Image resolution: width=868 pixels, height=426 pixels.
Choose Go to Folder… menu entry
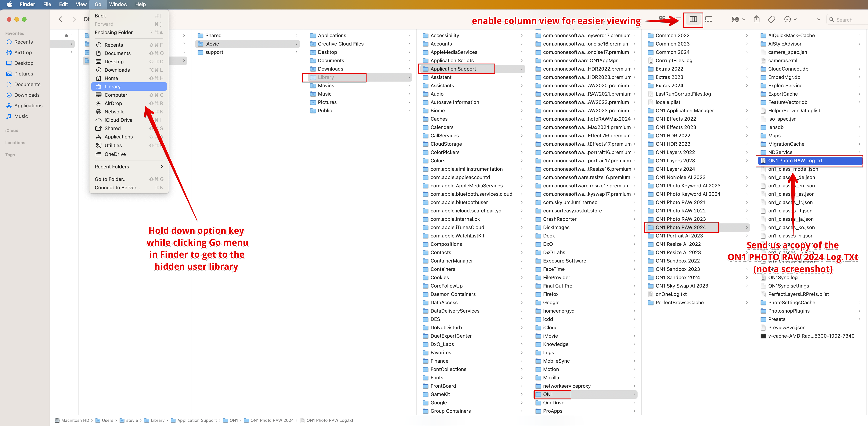111,179
